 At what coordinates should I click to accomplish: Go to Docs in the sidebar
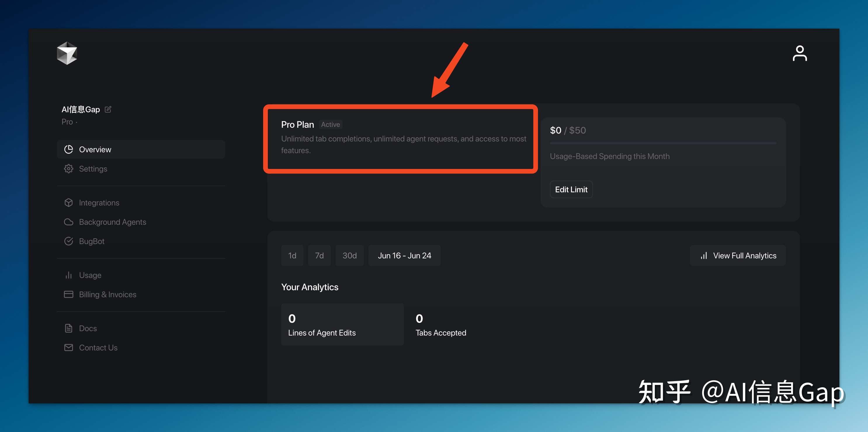pyautogui.click(x=88, y=328)
